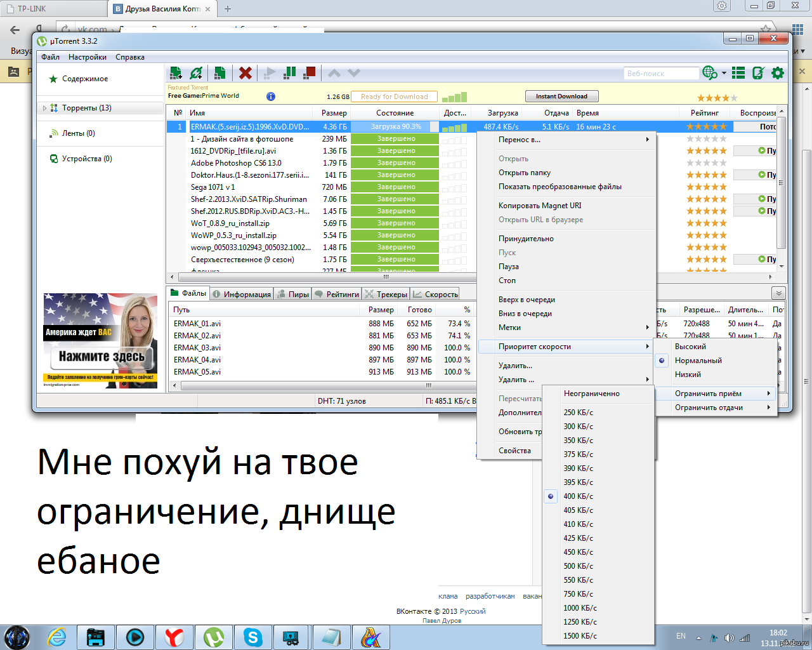This screenshot has height=650, width=812.
Task: Click the Create New Torrent icon
Action: (219, 73)
